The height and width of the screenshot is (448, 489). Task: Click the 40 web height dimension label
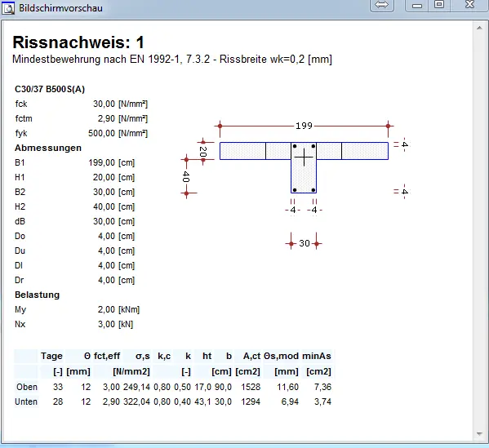186,176
